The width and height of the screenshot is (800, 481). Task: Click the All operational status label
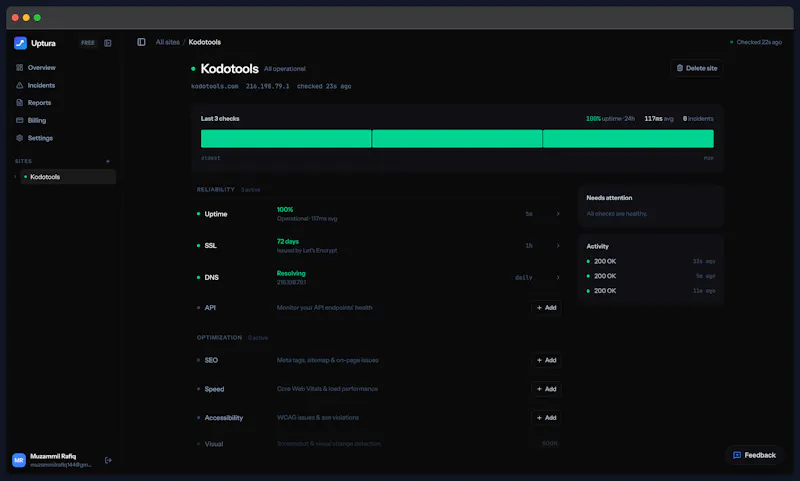click(285, 69)
